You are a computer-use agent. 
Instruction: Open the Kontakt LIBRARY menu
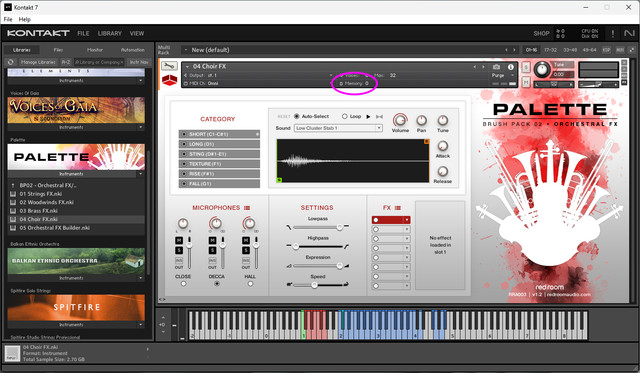109,33
